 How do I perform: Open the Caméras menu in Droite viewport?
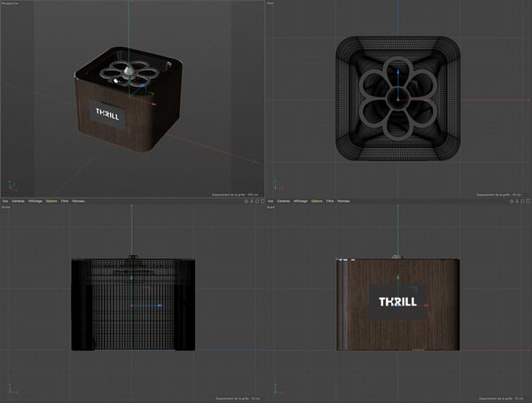(x=19, y=202)
